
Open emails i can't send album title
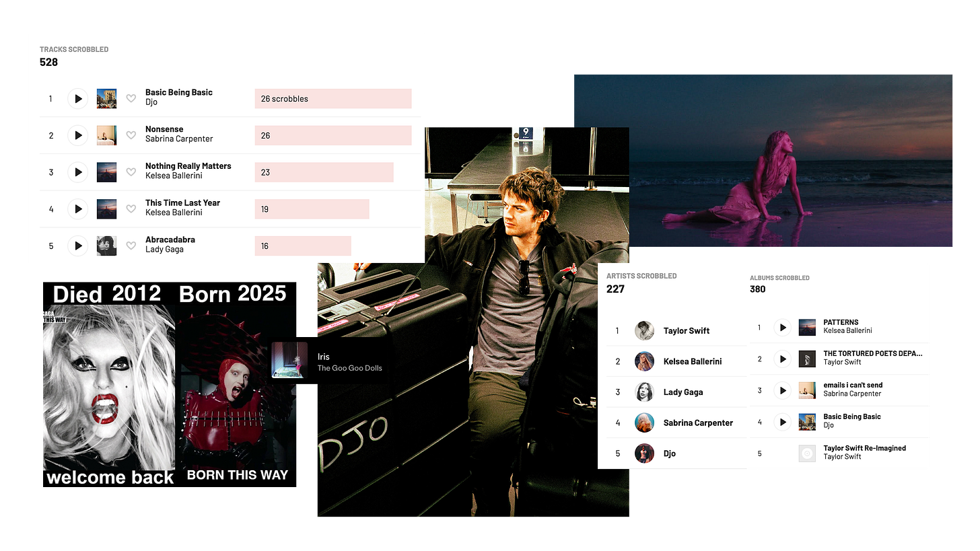(x=853, y=385)
